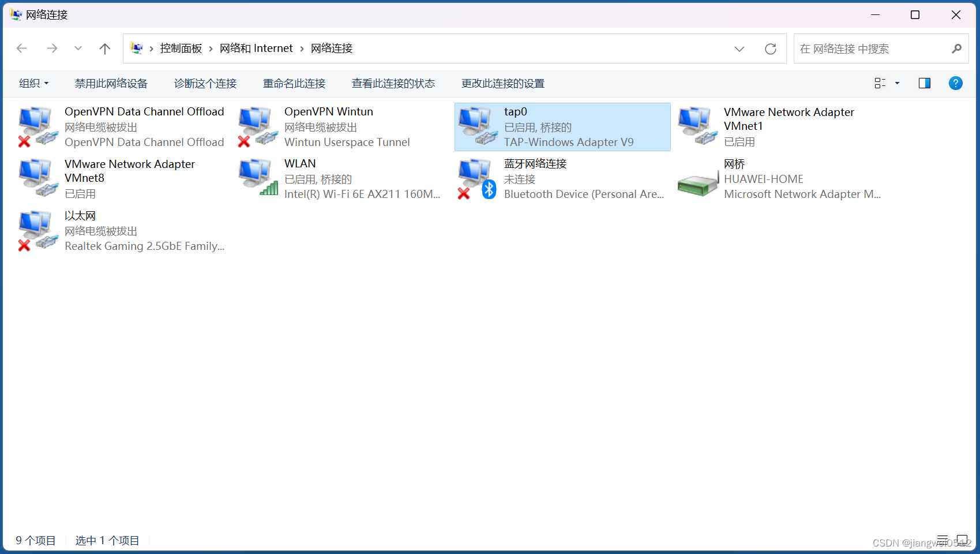Select the tap0 connection name
This screenshot has width=980, height=554.
(x=516, y=111)
